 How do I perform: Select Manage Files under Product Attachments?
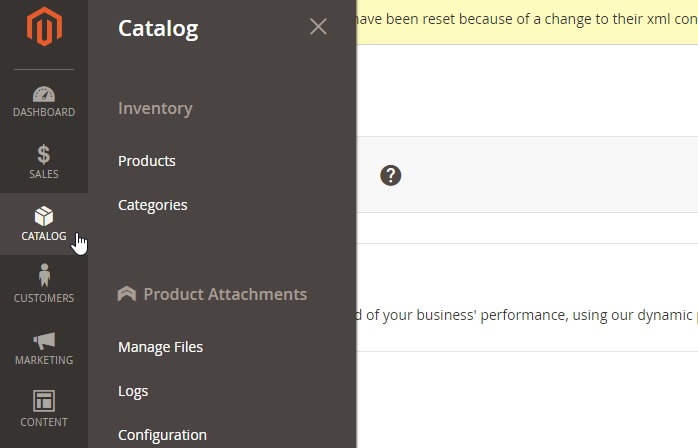[160, 347]
